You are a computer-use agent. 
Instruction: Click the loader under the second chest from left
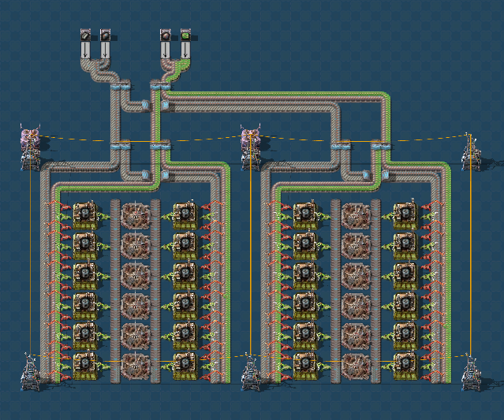pos(105,50)
